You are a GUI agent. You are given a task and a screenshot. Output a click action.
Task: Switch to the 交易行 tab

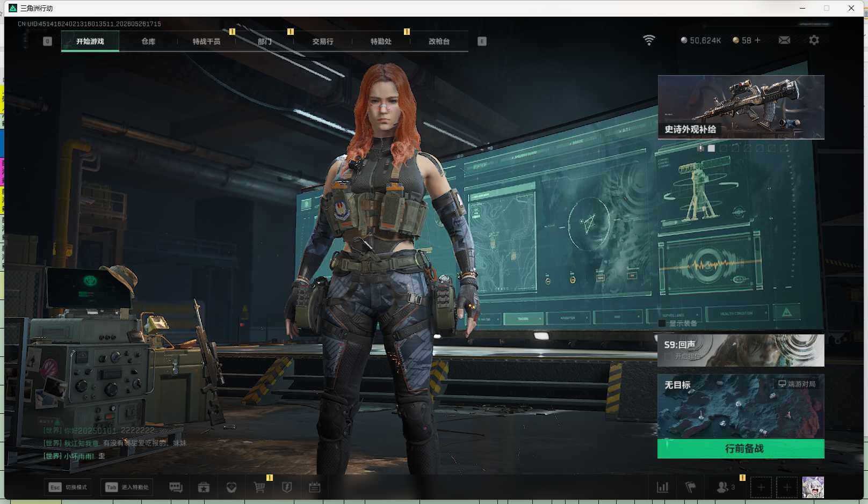323,41
